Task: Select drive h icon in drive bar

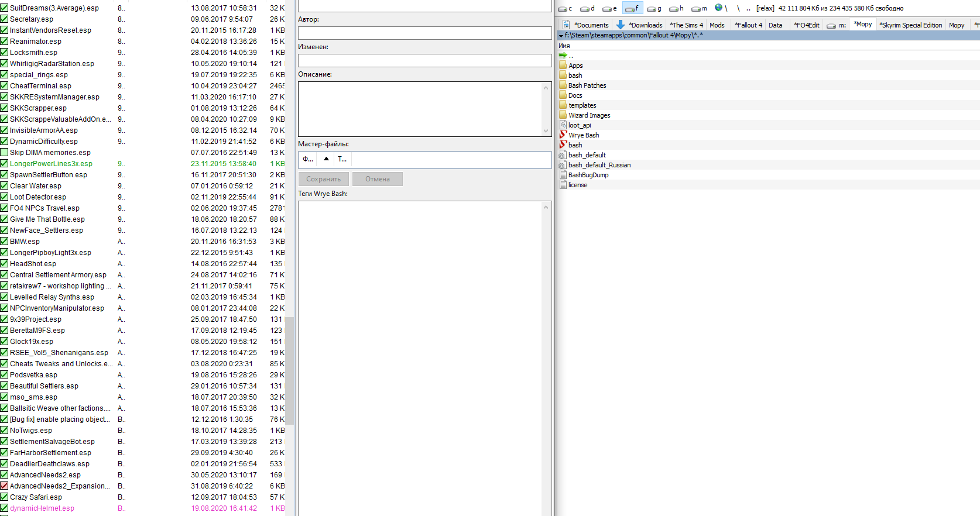Action: coord(674,9)
